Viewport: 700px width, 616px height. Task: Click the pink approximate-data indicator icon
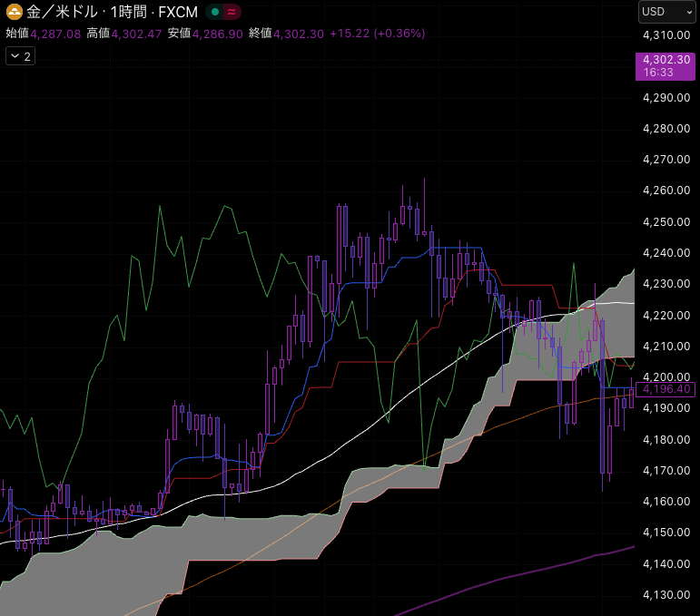point(232,12)
